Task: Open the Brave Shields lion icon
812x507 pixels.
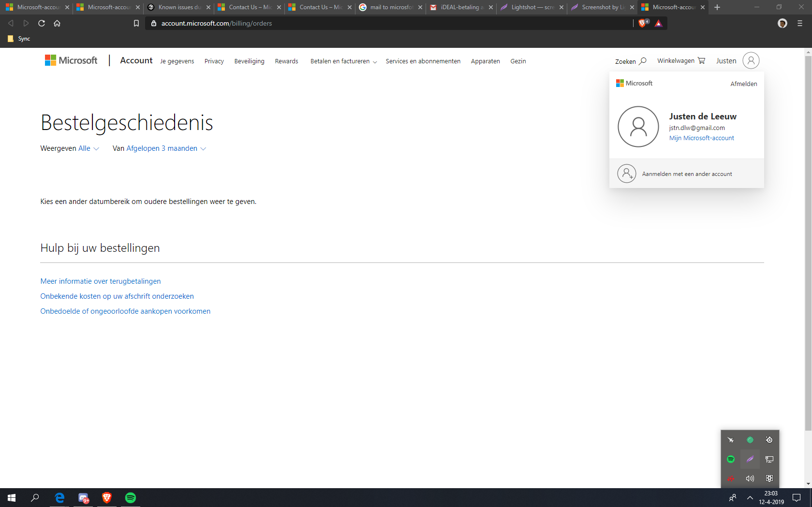Action: tap(643, 23)
